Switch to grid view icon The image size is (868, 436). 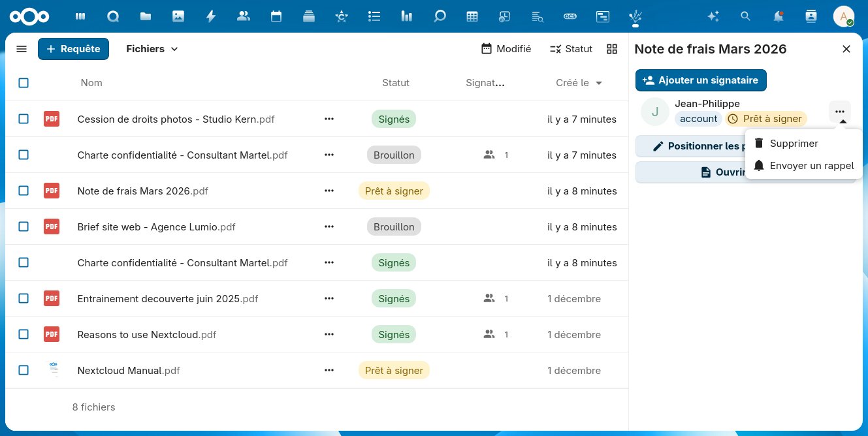point(612,49)
